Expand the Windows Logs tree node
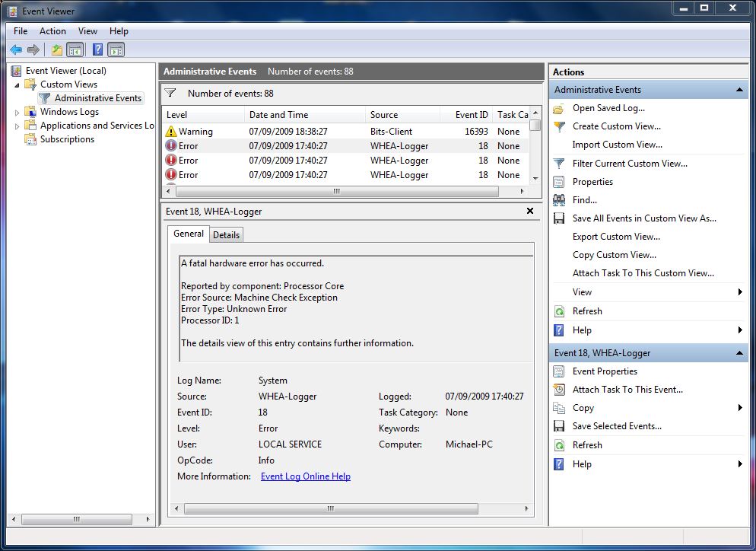Viewport: 756px width, 551px height. (x=17, y=112)
